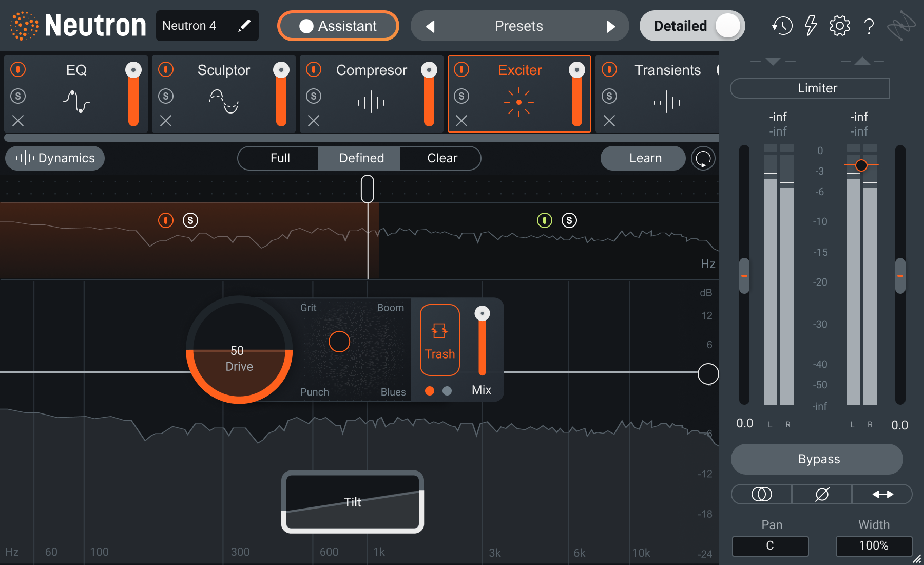Open help question mark

869,26
